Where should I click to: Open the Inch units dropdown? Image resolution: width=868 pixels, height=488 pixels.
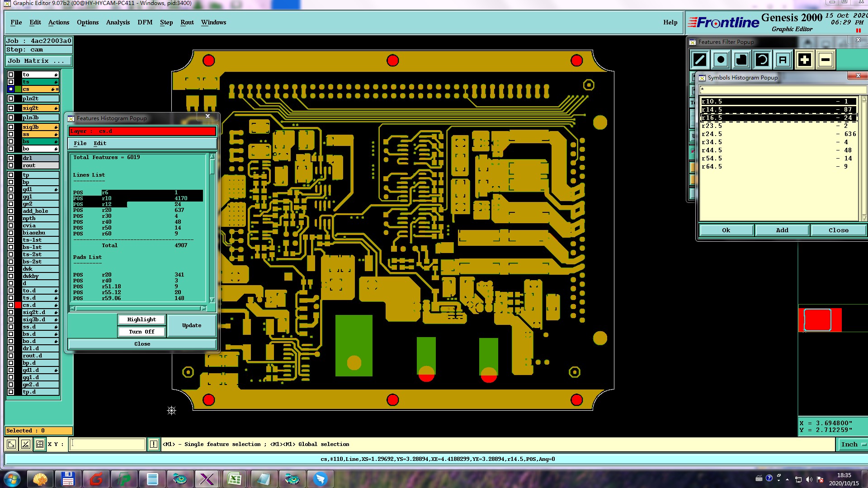click(x=853, y=444)
